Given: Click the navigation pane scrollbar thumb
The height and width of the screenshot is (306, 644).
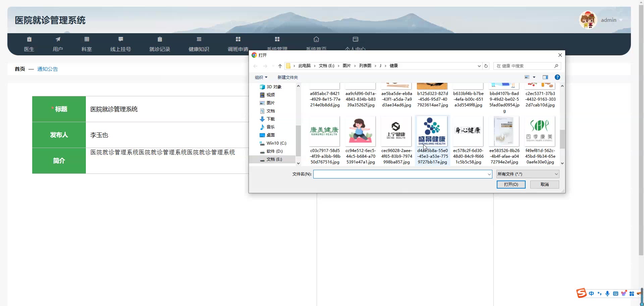Looking at the screenshot, I should click(298, 141).
